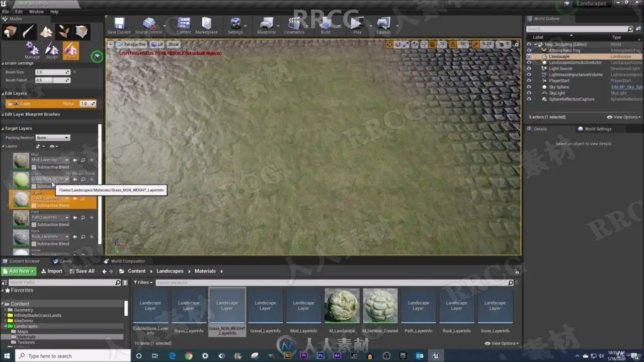Browse to Path layer info with magnifier
This screenshot has height=362, width=644.
click(83, 218)
